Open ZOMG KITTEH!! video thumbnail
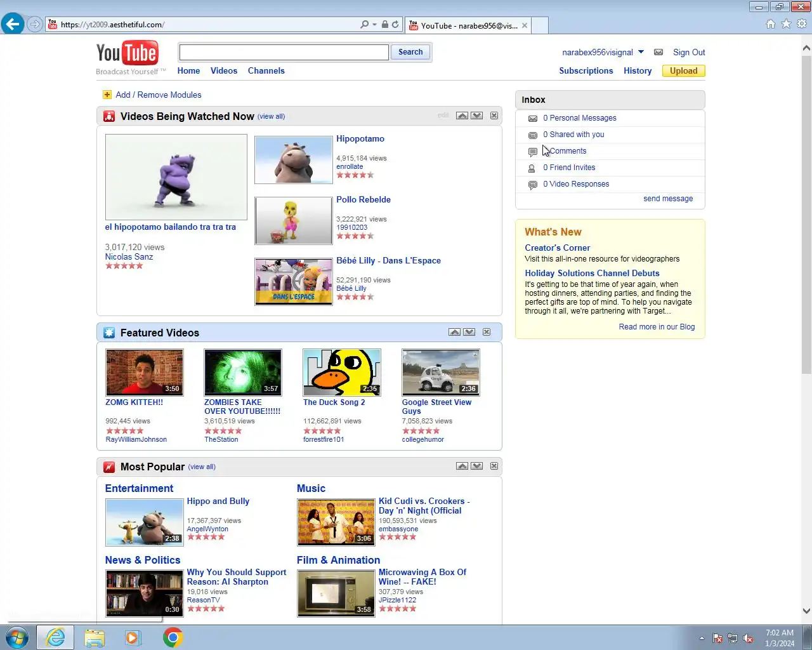The image size is (812, 650). [x=145, y=373]
